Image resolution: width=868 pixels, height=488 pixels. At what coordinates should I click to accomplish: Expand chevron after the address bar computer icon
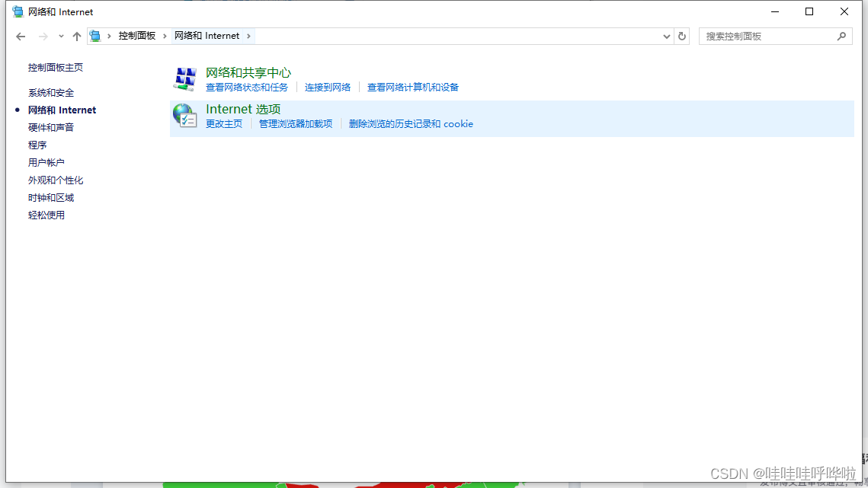pyautogui.click(x=109, y=36)
